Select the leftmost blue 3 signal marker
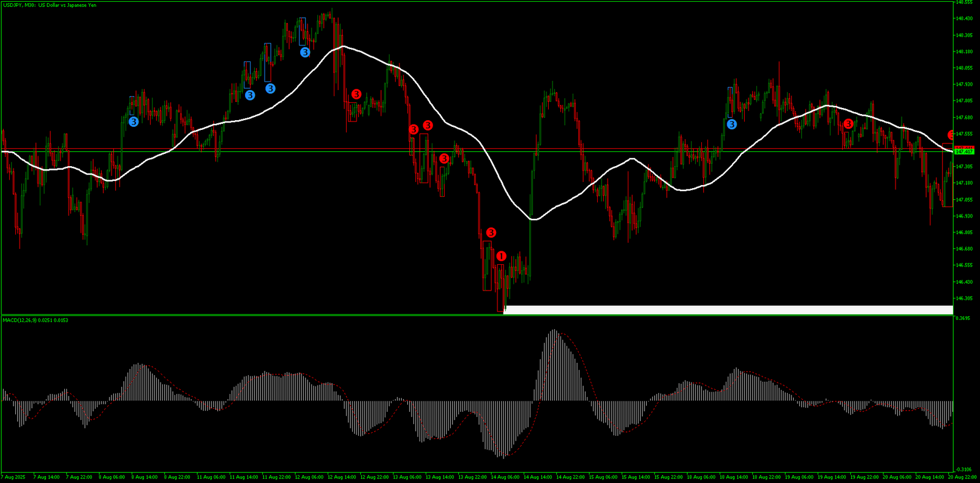This screenshot has width=980, height=483. [134, 122]
